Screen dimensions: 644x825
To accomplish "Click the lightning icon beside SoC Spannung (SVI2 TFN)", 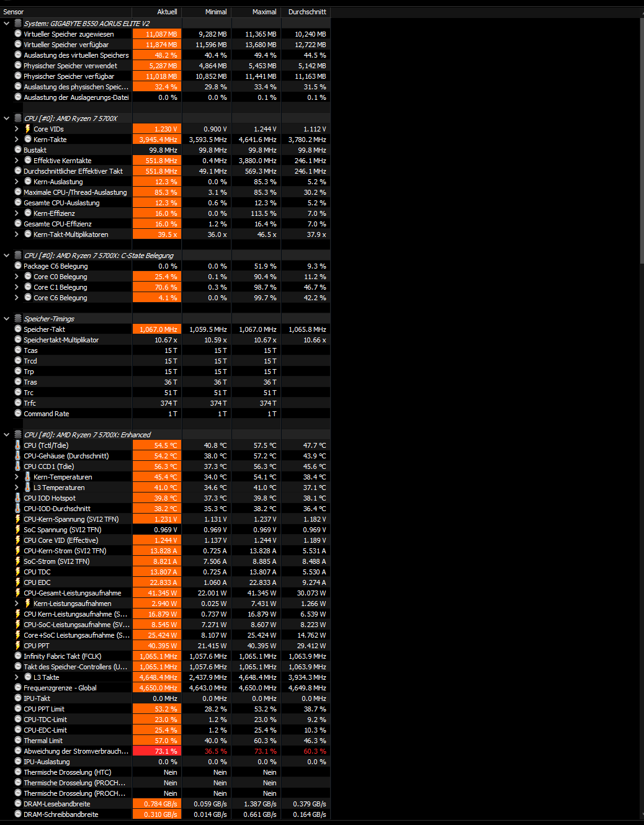I will pyautogui.click(x=18, y=529).
